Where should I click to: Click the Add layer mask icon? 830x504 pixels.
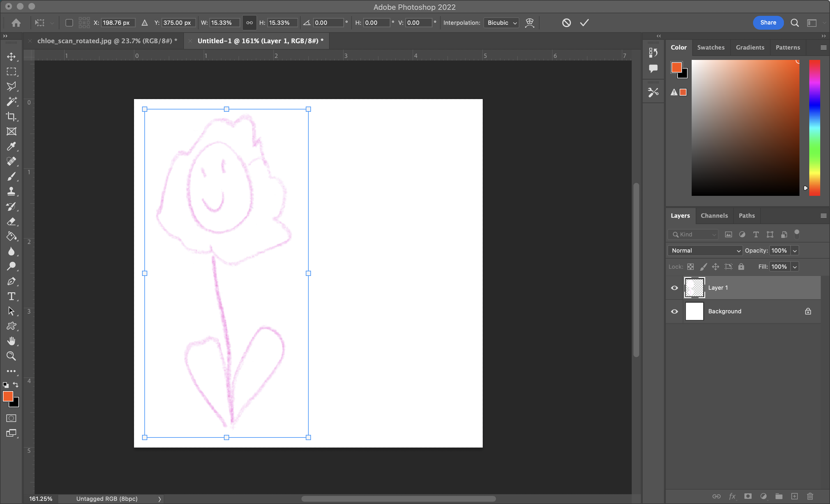point(748,496)
